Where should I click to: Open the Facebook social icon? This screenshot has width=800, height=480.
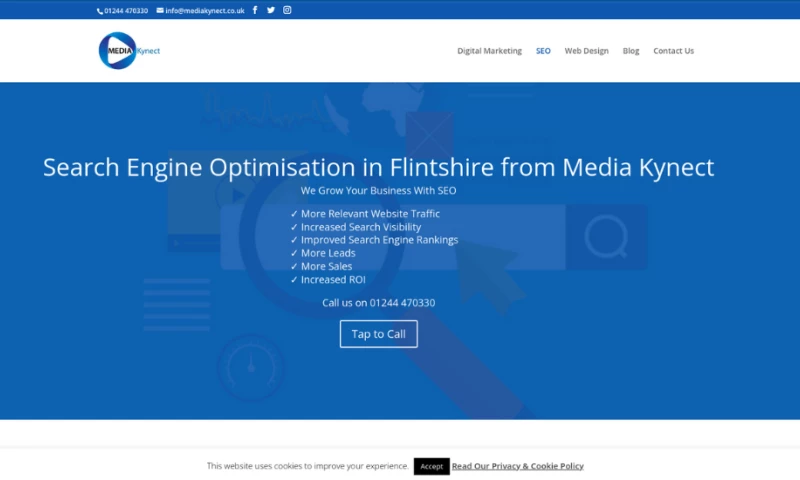(x=255, y=10)
